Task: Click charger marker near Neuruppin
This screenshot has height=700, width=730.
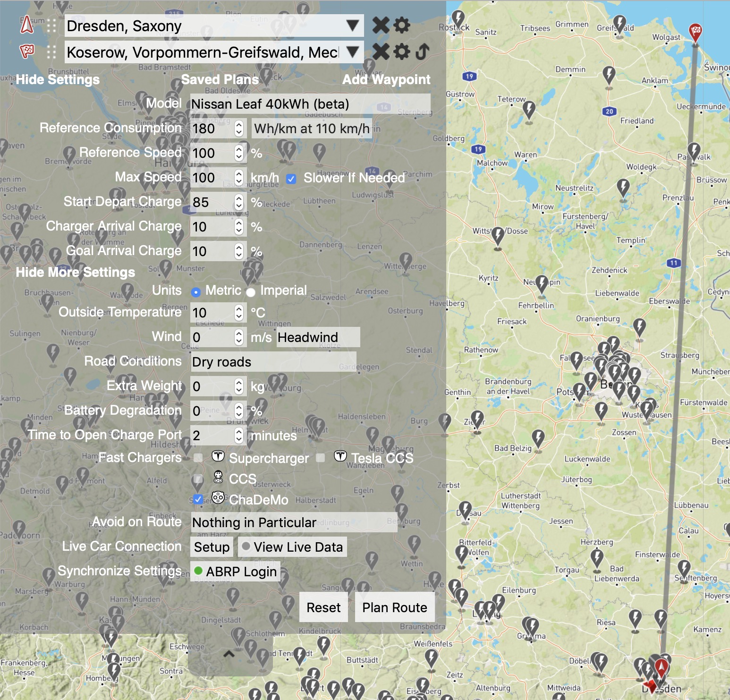Action: tap(542, 284)
